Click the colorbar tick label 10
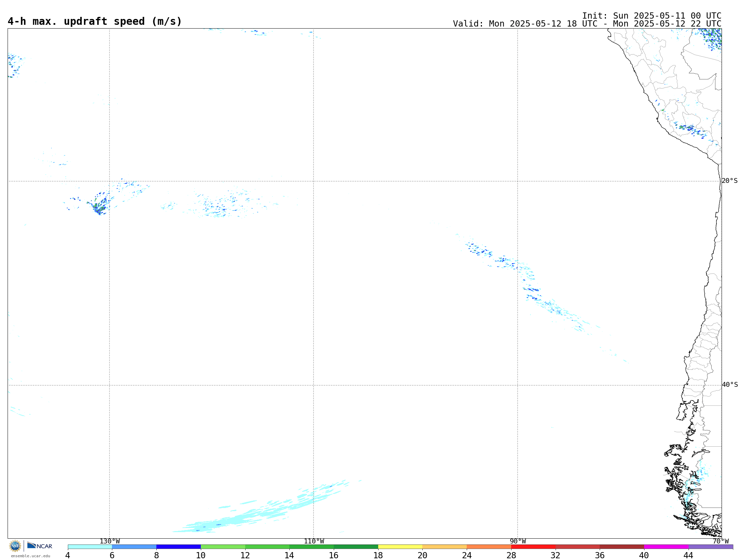The image size is (744, 560). [201, 556]
